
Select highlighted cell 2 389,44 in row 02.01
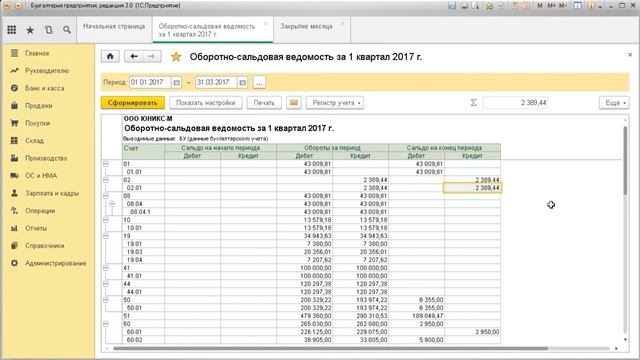[x=473, y=188]
